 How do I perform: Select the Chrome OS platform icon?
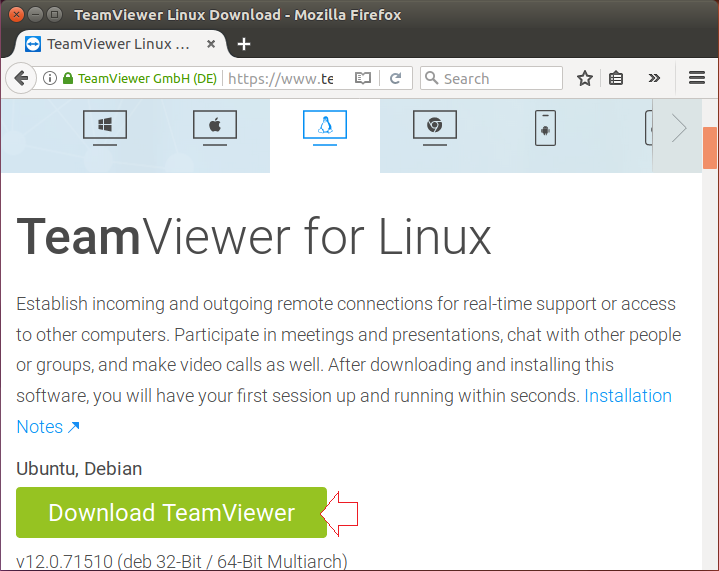(x=435, y=128)
